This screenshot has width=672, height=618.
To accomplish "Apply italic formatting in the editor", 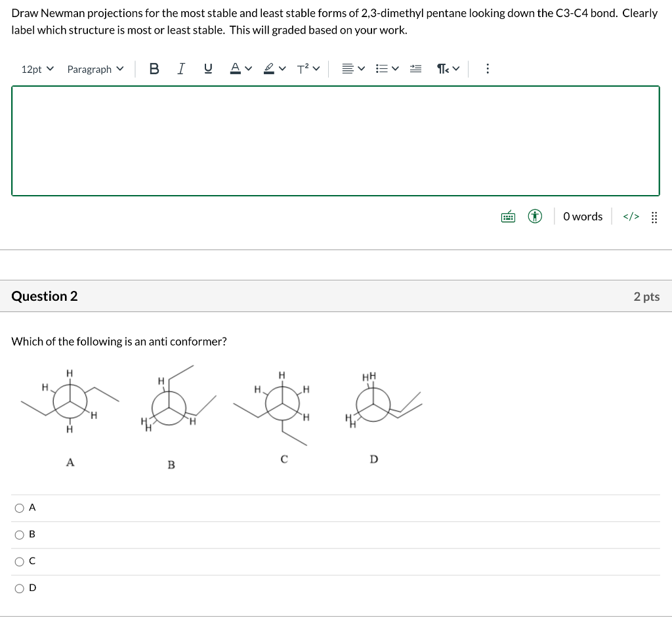I will (180, 68).
